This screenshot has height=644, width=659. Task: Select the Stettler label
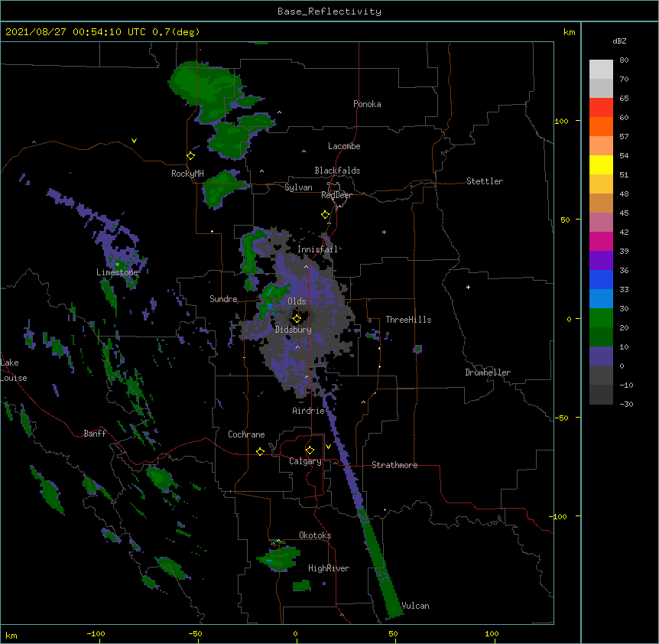click(x=485, y=181)
